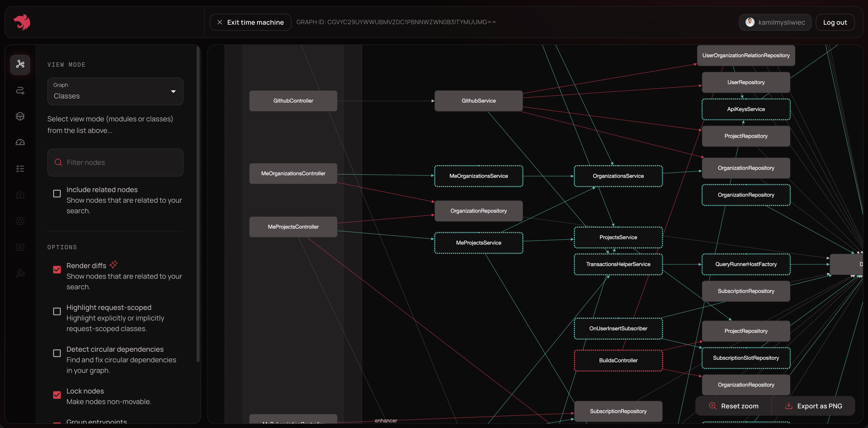Select the UserOrganizationRelationRepository node

[746, 55]
